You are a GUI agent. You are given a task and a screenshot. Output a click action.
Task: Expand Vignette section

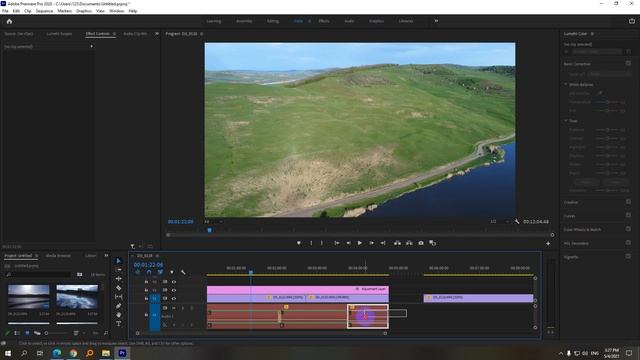click(571, 257)
